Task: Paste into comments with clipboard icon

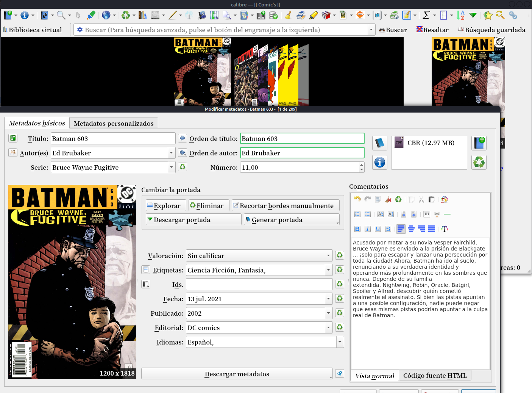Action: tap(431, 199)
